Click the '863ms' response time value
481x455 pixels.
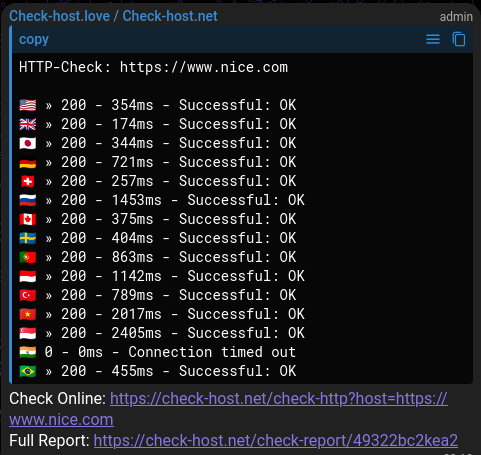tap(132, 257)
